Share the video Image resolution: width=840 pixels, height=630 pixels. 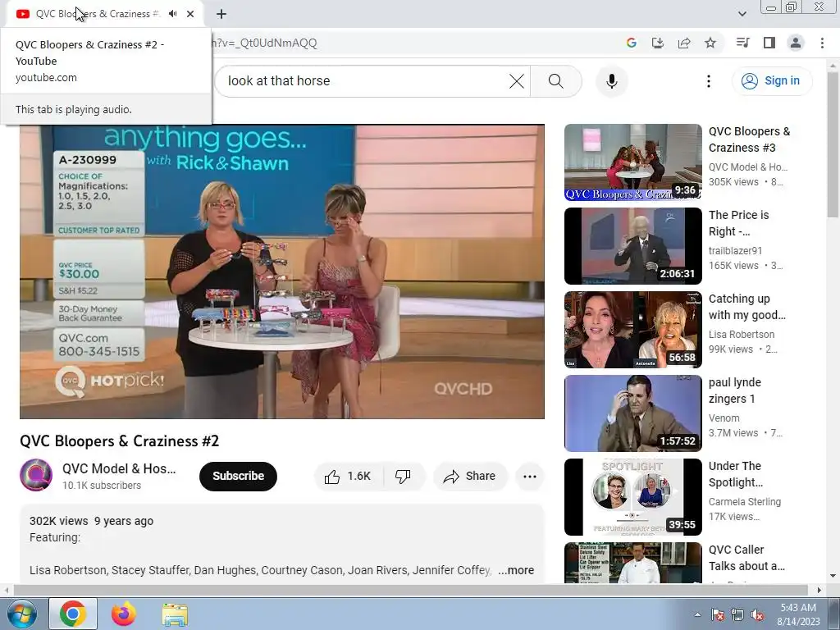470,477
